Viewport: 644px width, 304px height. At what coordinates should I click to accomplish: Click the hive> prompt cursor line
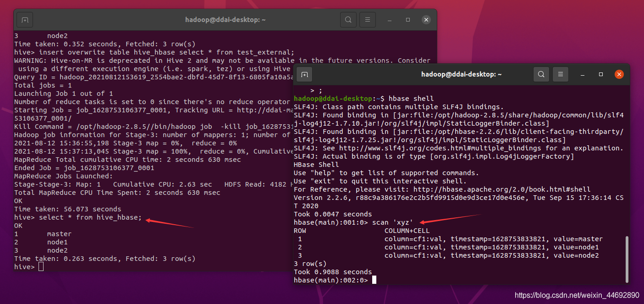point(29,267)
